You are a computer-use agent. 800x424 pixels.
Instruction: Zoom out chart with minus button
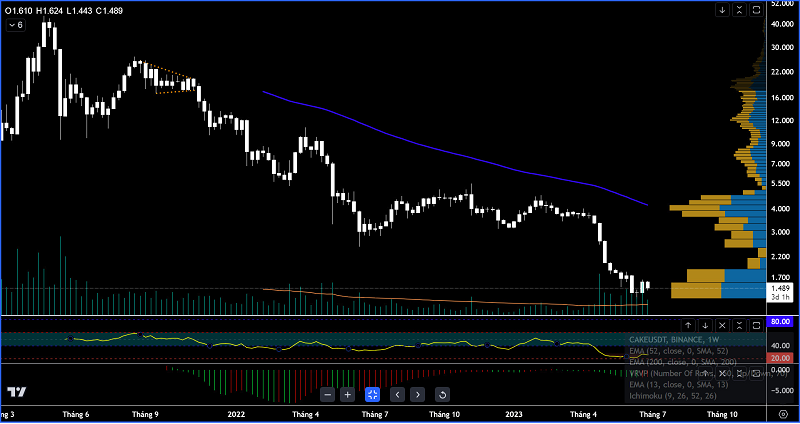pyautogui.click(x=327, y=394)
